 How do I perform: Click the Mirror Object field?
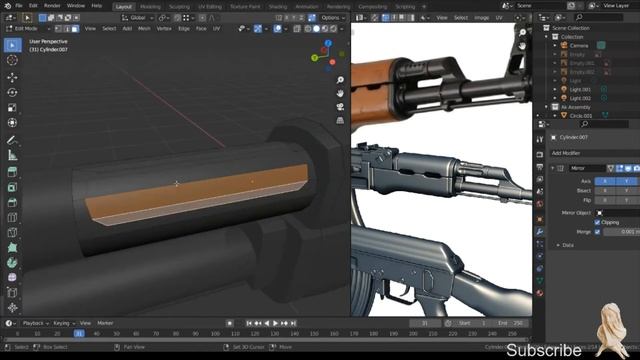[618, 213]
